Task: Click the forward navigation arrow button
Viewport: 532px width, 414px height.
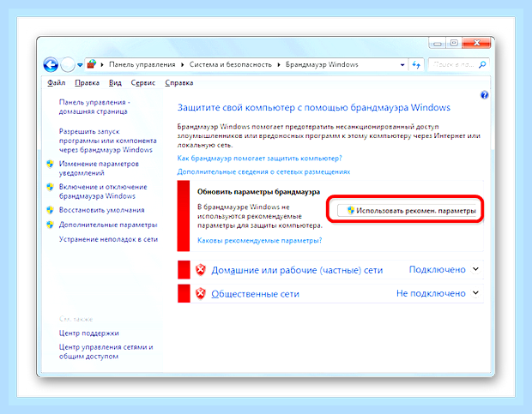Action: pyautogui.click(x=68, y=64)
